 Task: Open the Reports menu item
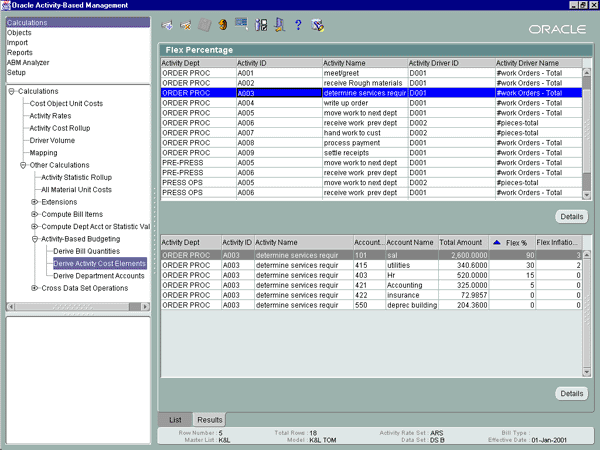(x=20, y=53)
